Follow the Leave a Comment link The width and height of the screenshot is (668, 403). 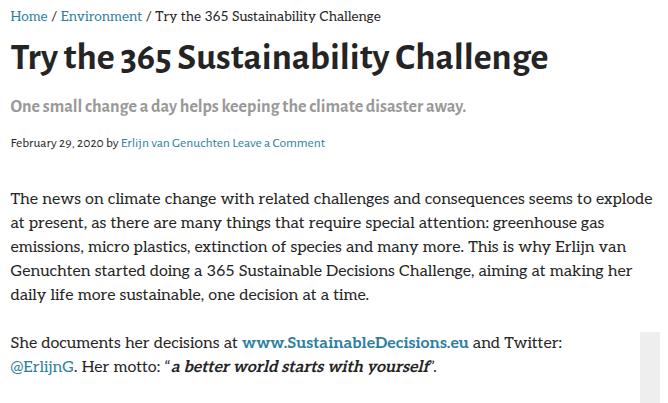279,143
